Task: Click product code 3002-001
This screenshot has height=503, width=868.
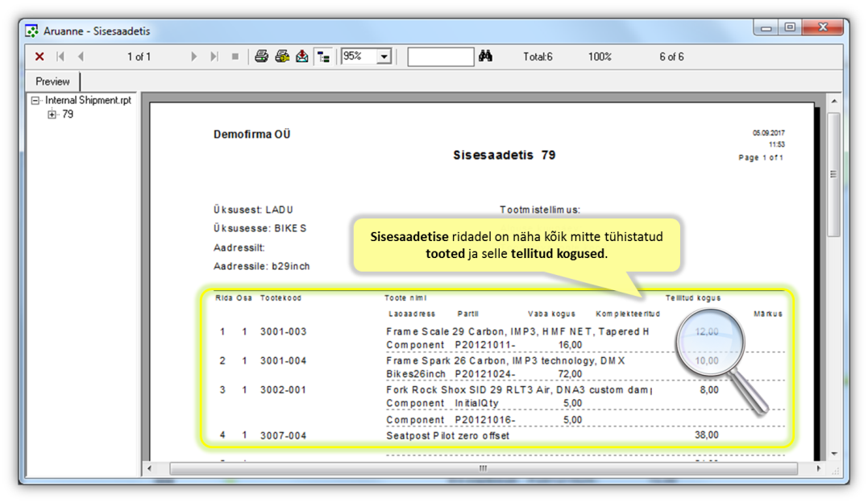Action: 284,390
